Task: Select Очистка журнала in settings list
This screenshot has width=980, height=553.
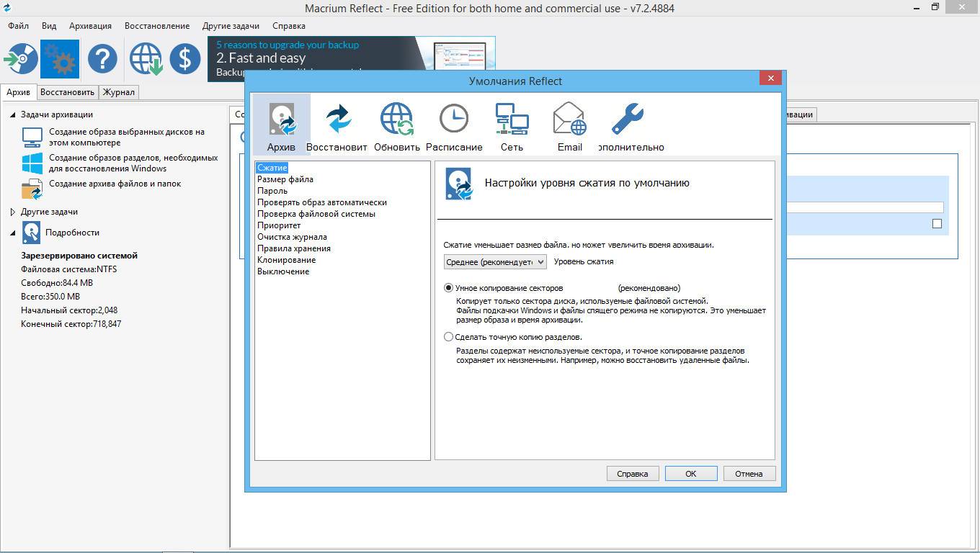Action: [292, 237]
